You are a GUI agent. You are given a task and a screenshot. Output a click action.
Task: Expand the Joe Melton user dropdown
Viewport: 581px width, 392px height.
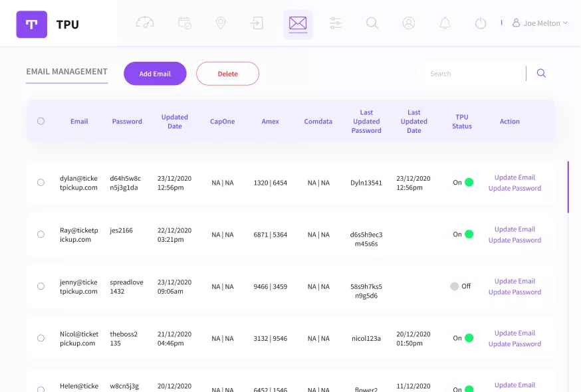[540, 23]
